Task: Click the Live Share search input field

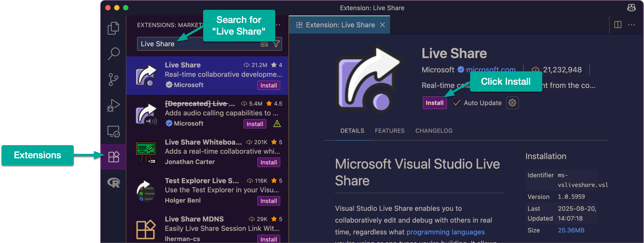Action: [209, 44]
